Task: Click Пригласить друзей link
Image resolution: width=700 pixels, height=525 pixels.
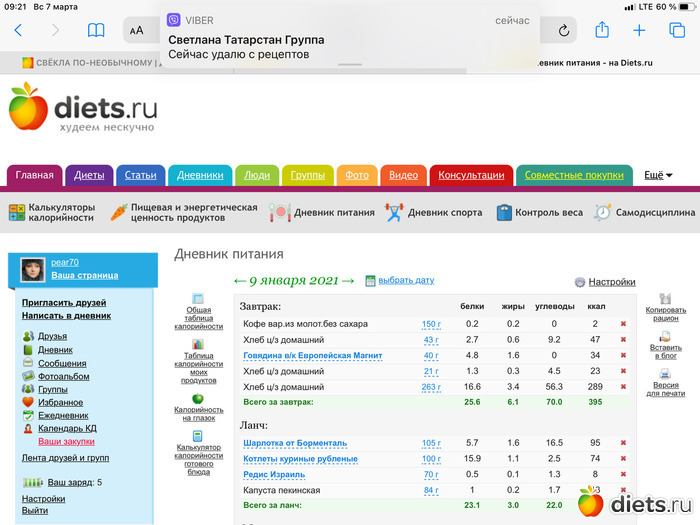Action: point(64,302)
